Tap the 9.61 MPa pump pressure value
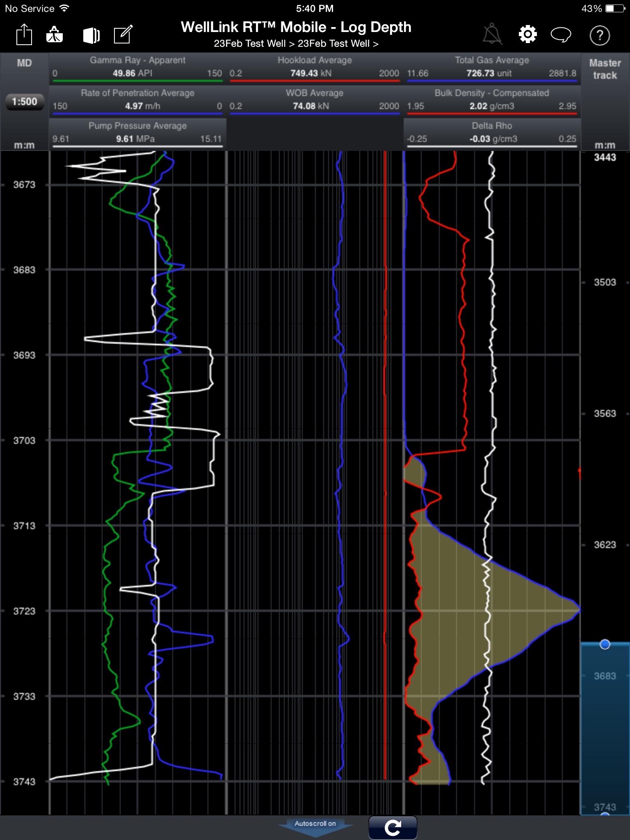 tap(135, 139)
